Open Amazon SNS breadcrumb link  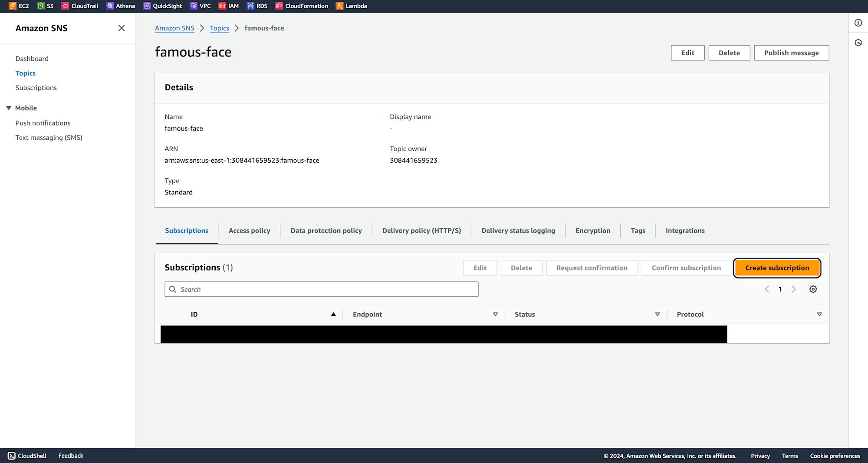174,28
